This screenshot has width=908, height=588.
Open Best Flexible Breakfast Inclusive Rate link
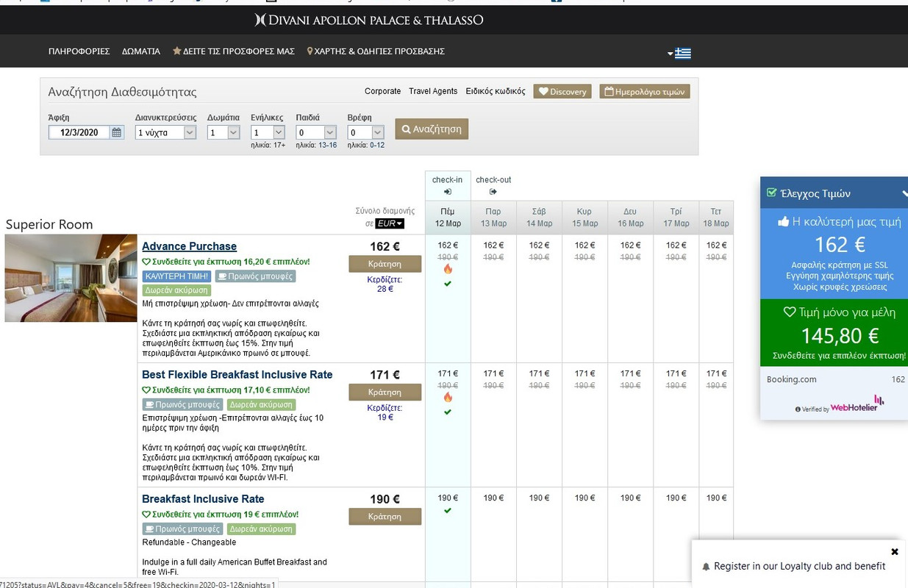tap(237, 374)
